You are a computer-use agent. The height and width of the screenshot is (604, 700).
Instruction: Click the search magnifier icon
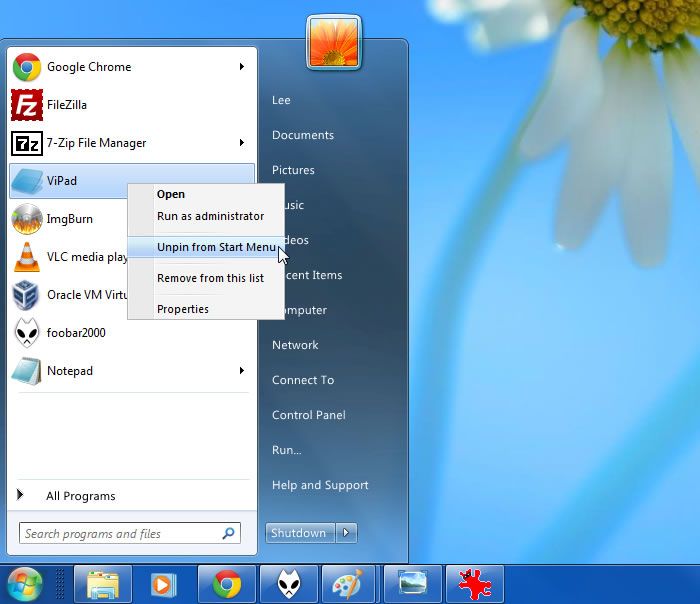[229, 533]
